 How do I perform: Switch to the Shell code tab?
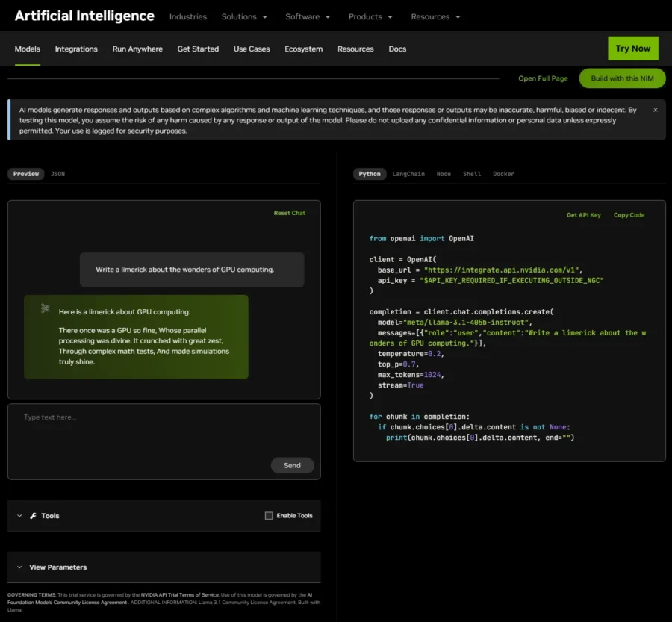coord(472,174)
